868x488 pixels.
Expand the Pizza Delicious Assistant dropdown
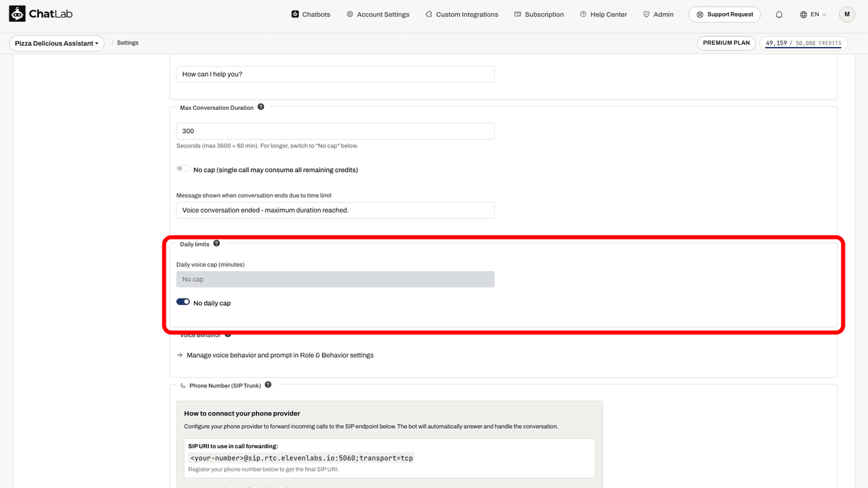[56, 43]
